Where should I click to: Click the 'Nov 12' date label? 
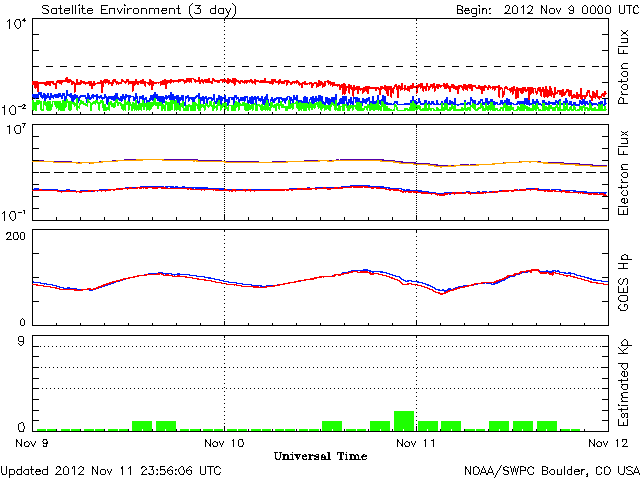coord(608,443)
